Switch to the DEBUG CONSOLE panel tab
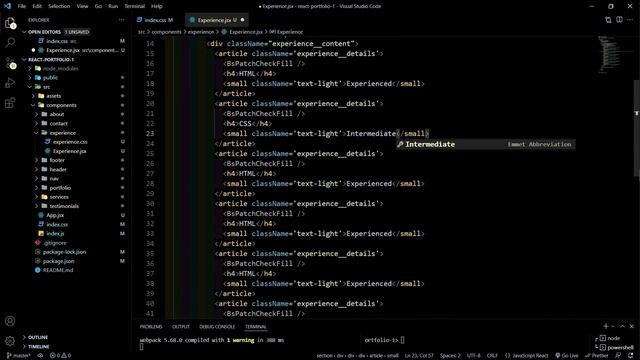This screenshot has height=360, width=640. pos(217,327)
